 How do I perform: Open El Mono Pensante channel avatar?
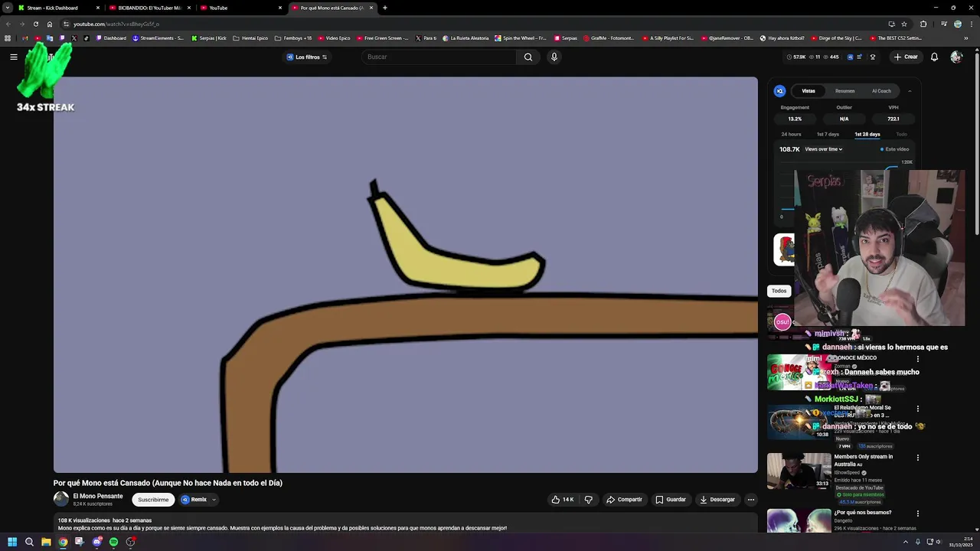click(61, 499)
